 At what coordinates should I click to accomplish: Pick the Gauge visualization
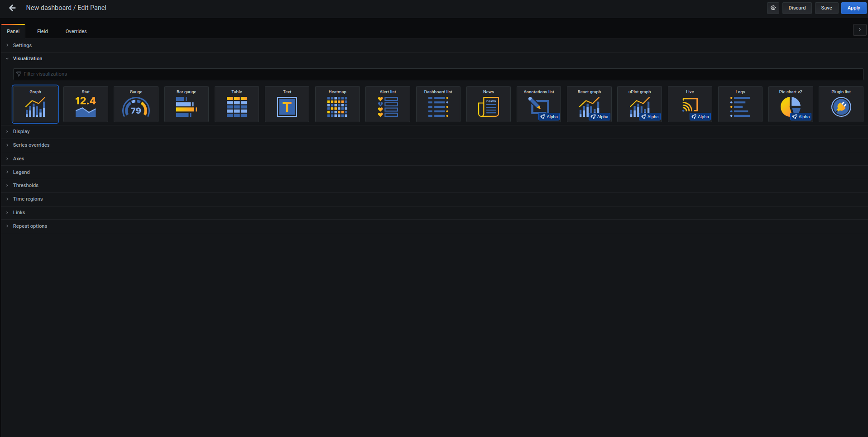tap(136, 104)
